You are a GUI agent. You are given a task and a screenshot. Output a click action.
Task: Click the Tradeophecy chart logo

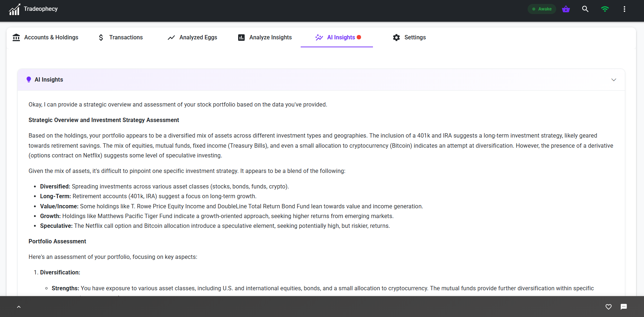pos(14,9)
